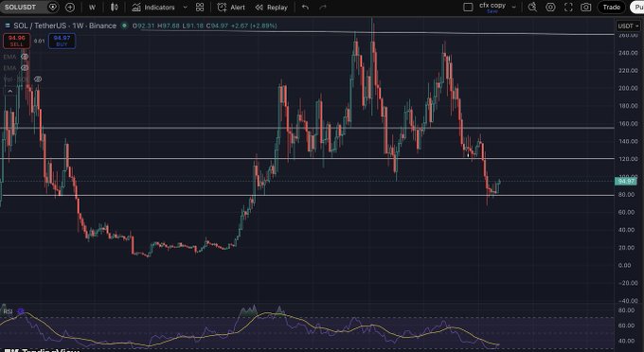Open the SOLUSDT symbol search

pos(21,7)
